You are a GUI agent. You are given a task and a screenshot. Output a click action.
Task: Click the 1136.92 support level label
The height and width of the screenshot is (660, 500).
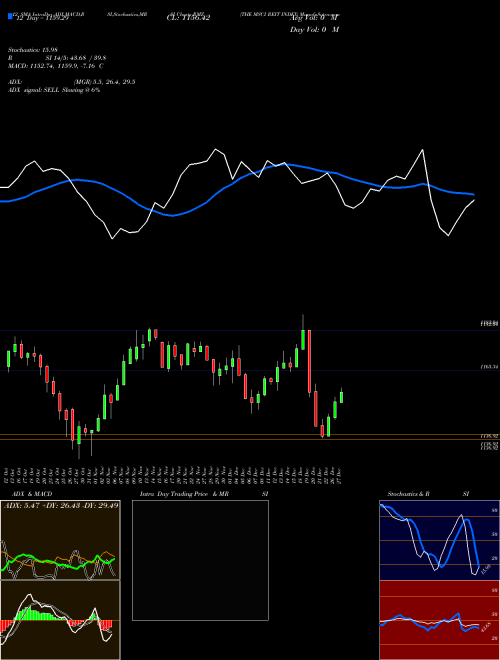tap(490, 436)
